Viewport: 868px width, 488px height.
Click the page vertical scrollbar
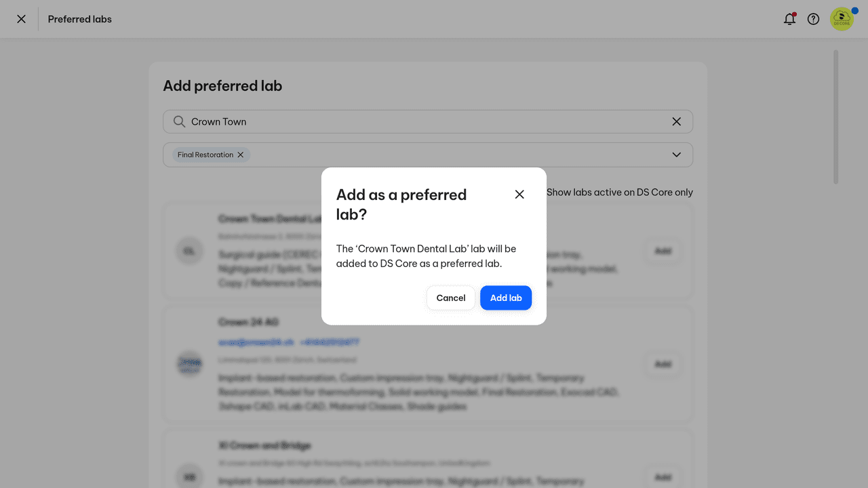pos(835,117)
